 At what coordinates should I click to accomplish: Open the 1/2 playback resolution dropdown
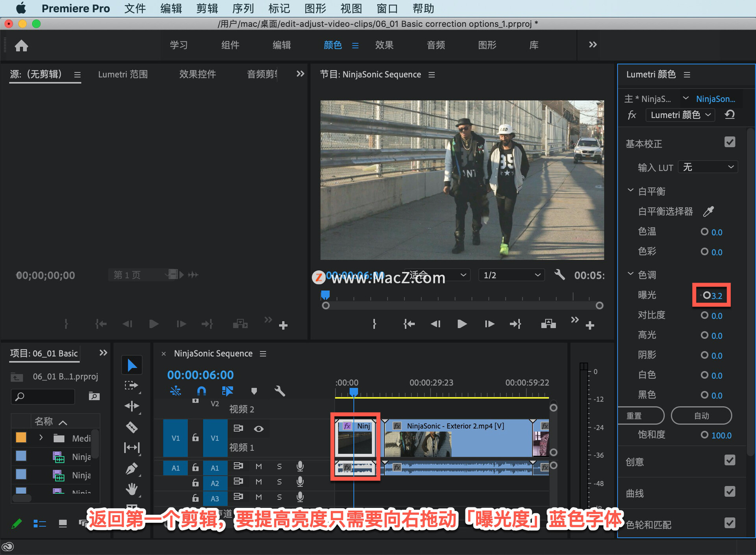click(511, 275)
